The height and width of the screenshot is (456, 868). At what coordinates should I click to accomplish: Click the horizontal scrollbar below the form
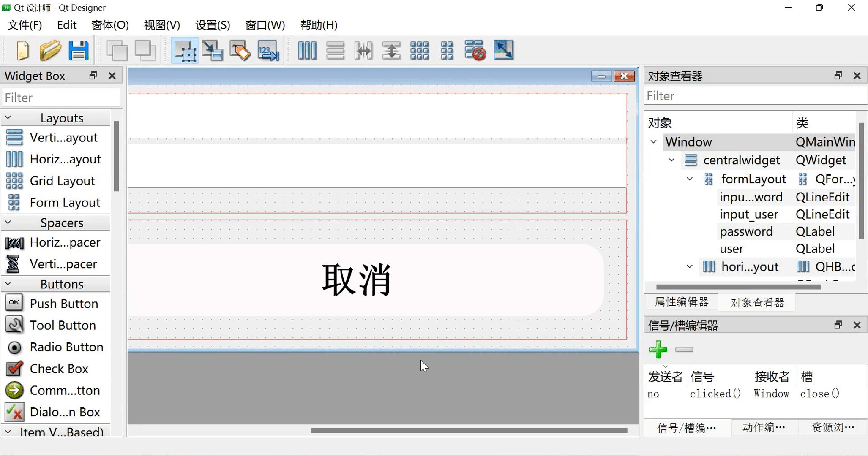click(469, 431)
